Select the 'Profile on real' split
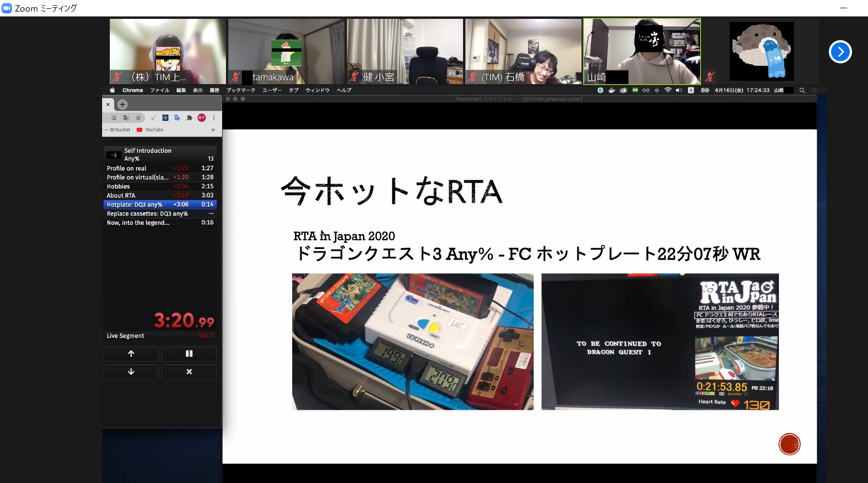This screenshot has width=868, height=483. click(160, 168)
